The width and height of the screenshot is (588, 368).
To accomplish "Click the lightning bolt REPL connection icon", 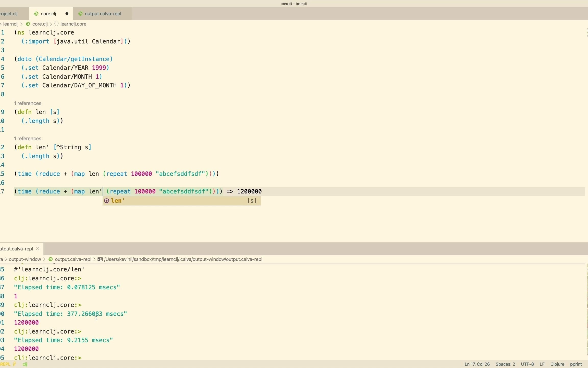I will [15, 364].
